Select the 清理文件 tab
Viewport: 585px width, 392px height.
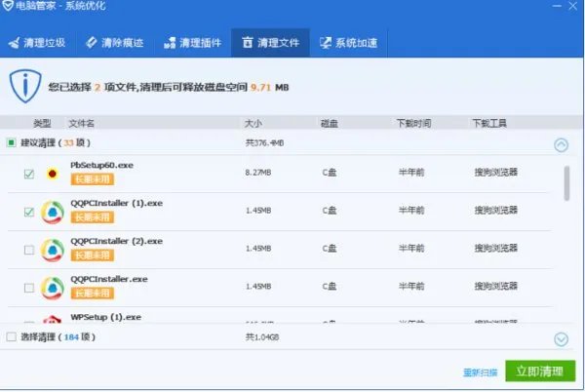pos(270,43)
